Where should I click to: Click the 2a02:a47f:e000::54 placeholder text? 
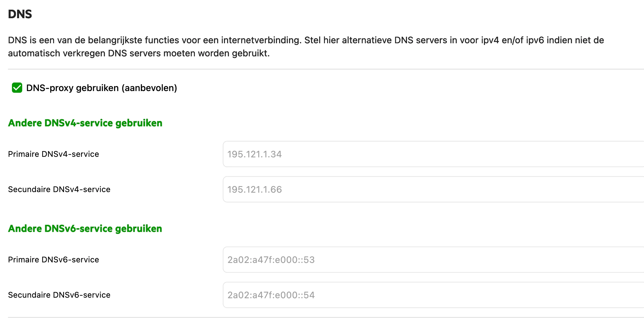click(271, 295)
